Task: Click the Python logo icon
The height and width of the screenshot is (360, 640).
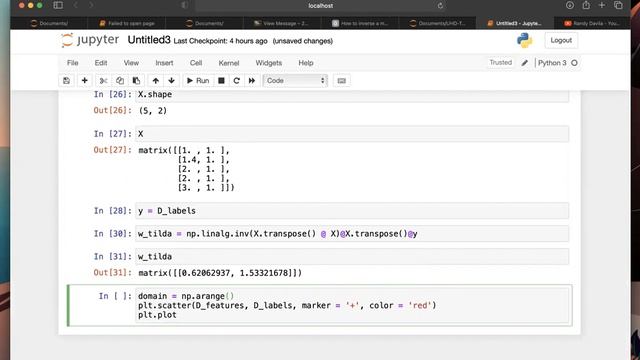Action: point(524,40)
